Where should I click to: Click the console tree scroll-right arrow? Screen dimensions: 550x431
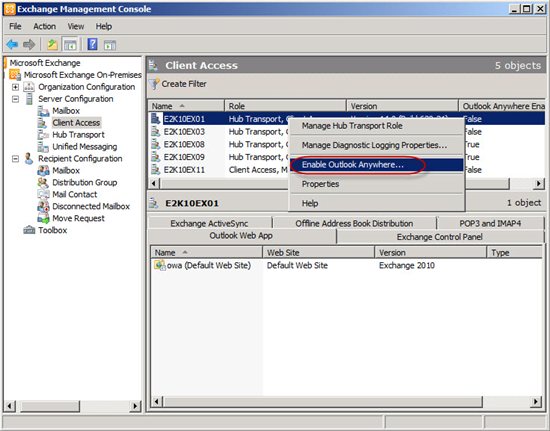[x=135, y=406]
